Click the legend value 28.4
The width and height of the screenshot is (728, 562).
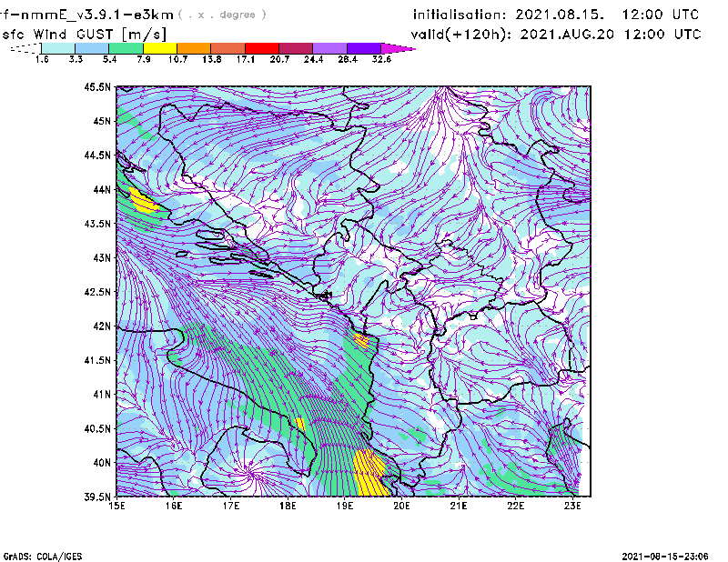348,59
